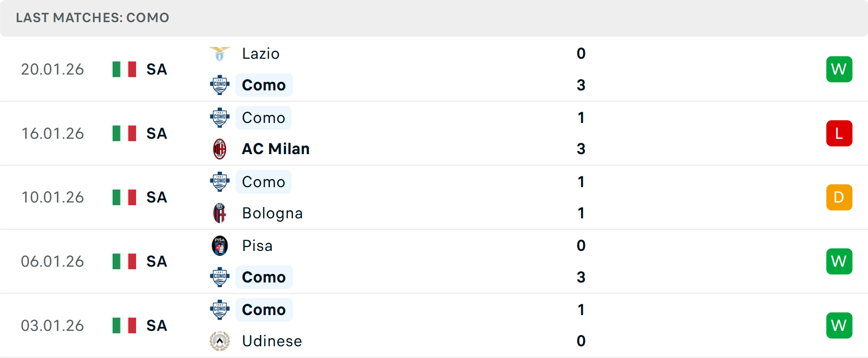The height and width of the screenshot is (358, 868).
Task: Click the Udinese club crest icon
Action: click(220, 341)
